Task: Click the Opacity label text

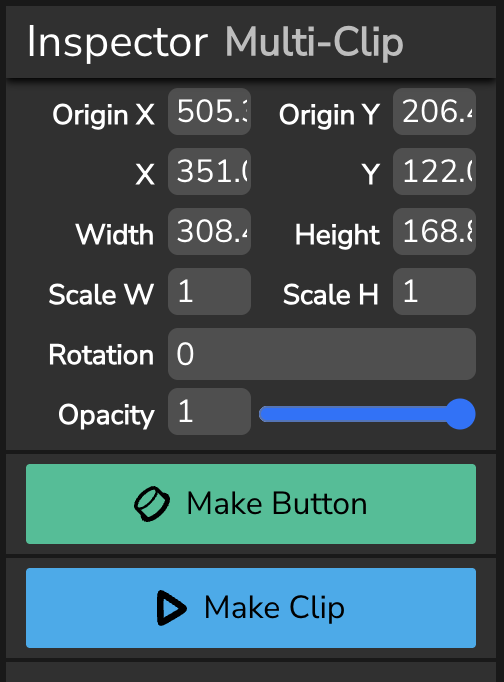Action: 107,415
